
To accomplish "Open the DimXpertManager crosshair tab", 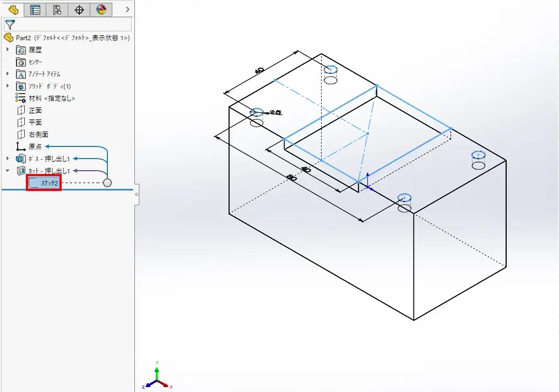I will [x=79, y=9].
